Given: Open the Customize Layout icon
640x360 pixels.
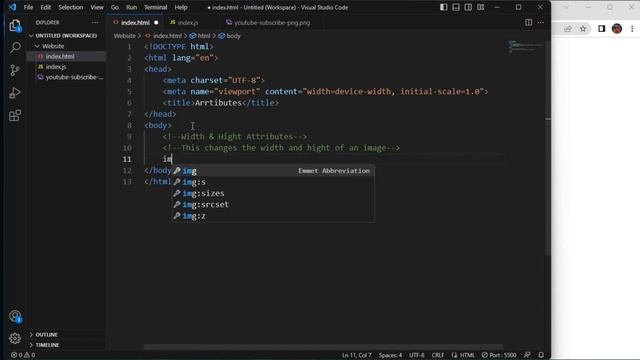Looking at the screenshot, I should pos(481,7).
